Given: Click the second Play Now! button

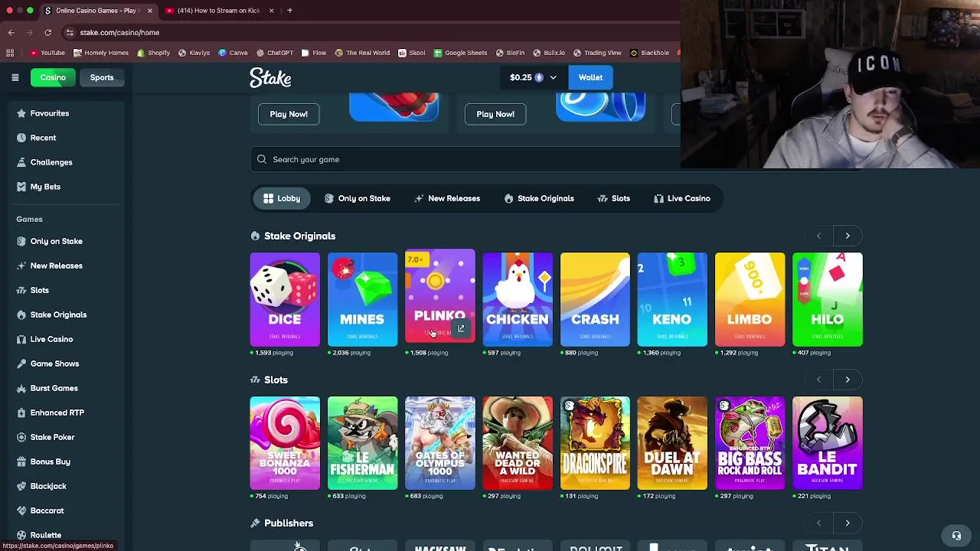Looking at the screenshot, I should [x=495, y=114].
